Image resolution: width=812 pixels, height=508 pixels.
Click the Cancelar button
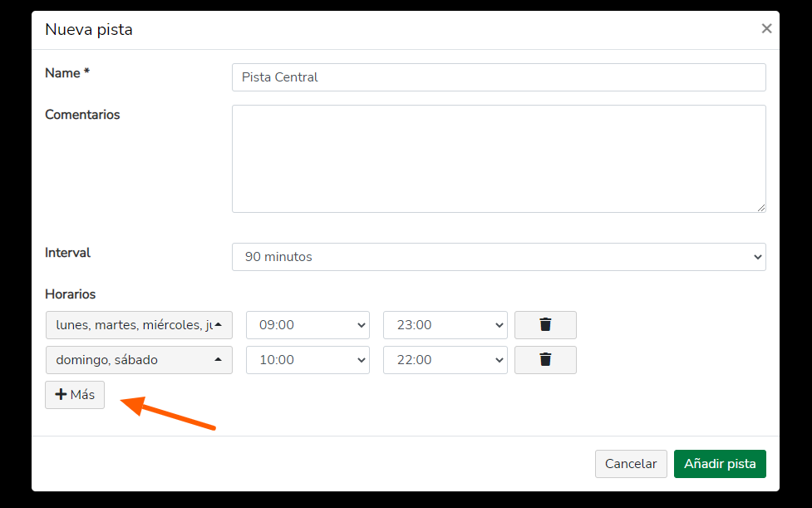631,463
